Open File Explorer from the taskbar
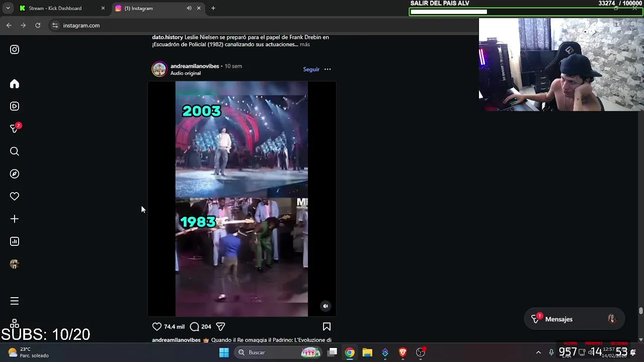The width and height of the screenshot is (644, 362). pyautogui.click(x=367, y=352)
